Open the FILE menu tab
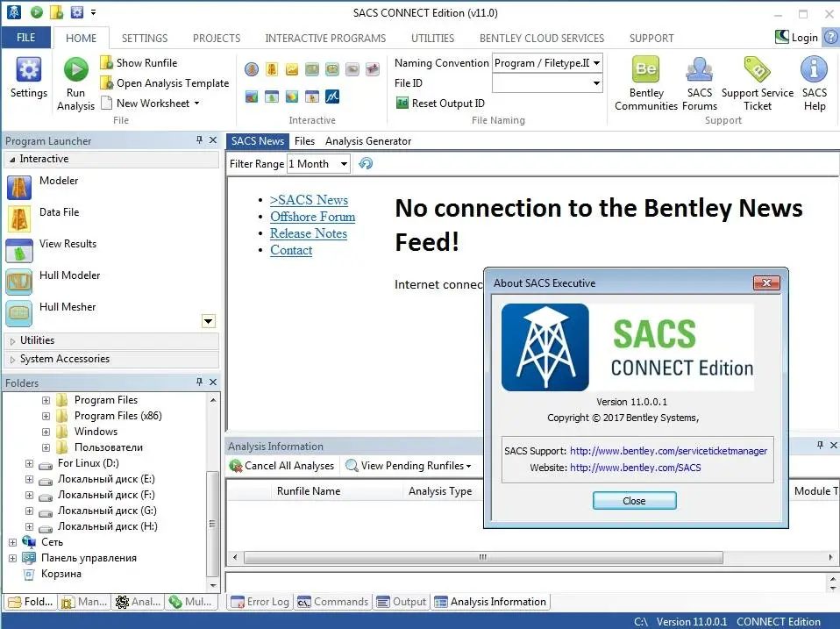The width and height of the screenshot is (840, 629). coord(25,38)
